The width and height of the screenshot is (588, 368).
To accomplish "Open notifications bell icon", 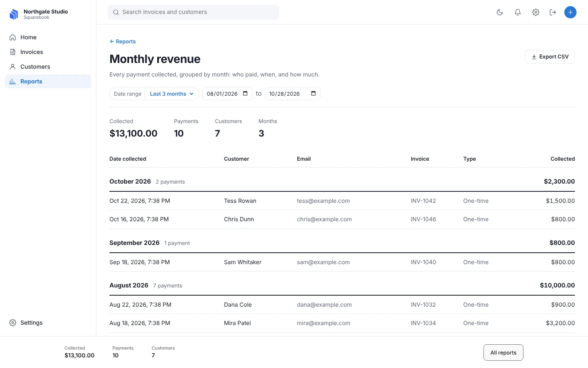I will click(x=518, y=12).
